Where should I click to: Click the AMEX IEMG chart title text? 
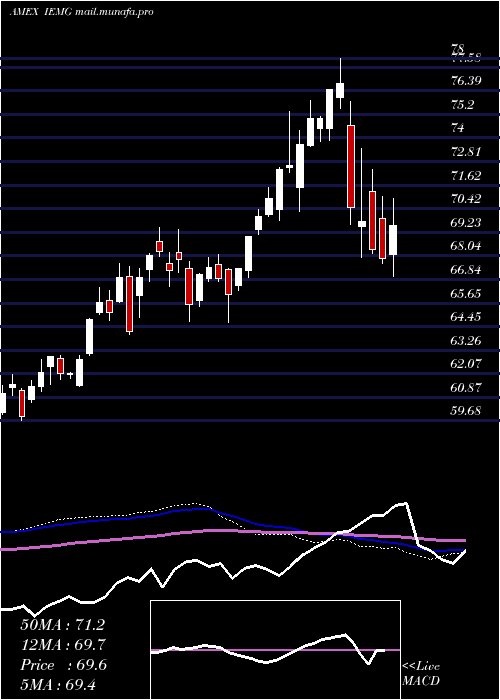point(82,12)
